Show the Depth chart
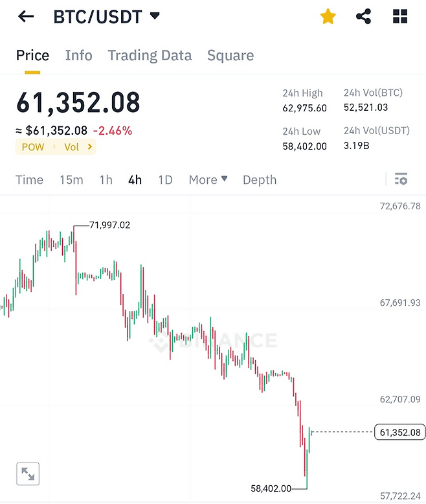The image size is (426, 504). [x=259, y=179]
